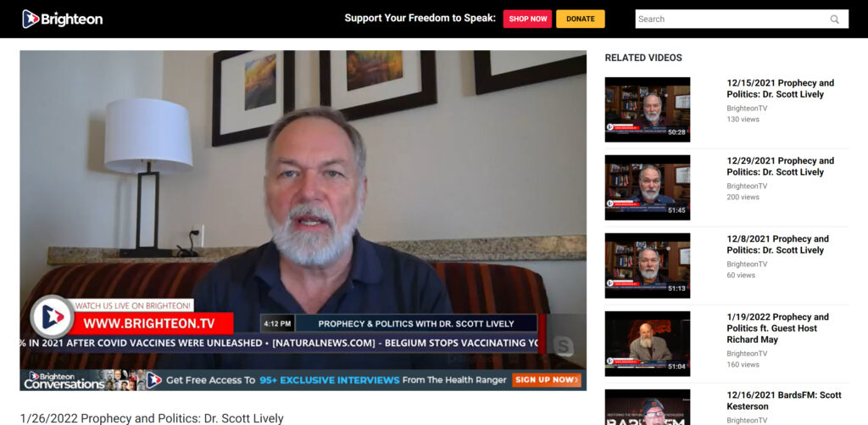
Task: Focus the Search input field
Action: point(741,19)
